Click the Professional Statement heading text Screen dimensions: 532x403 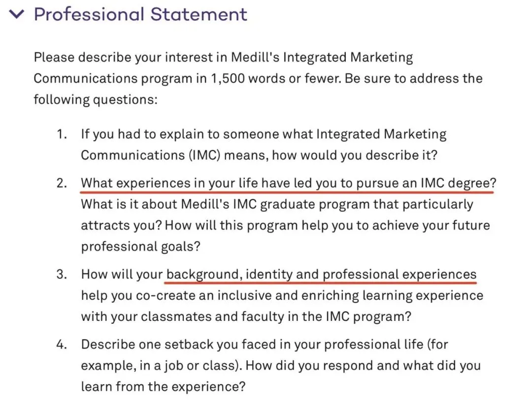pos(140,14)
